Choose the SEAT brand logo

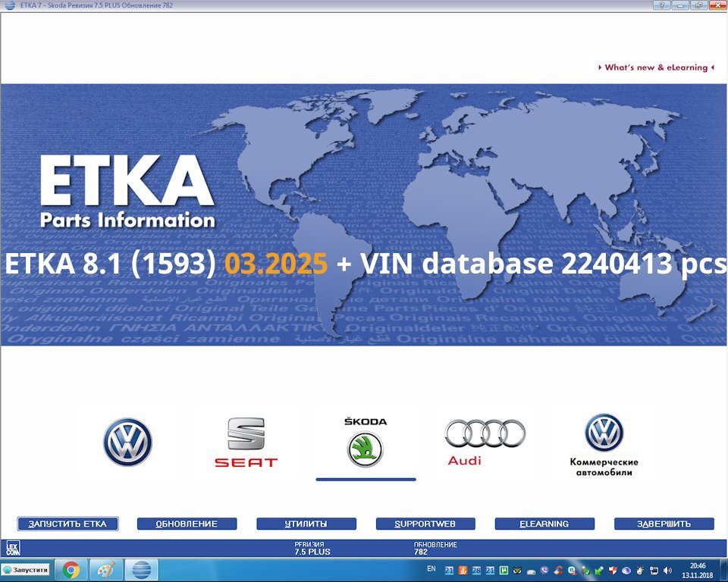tap(246, 443)
